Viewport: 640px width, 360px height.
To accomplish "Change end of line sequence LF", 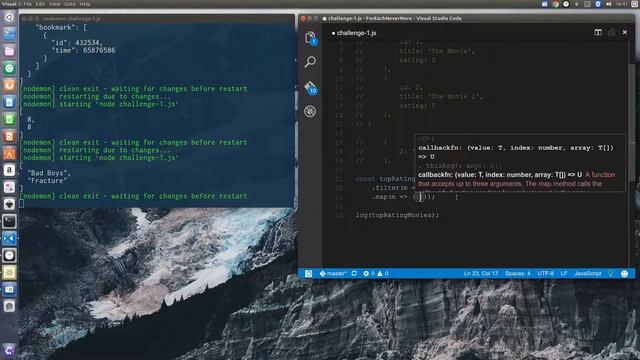I will click(564, 273).
